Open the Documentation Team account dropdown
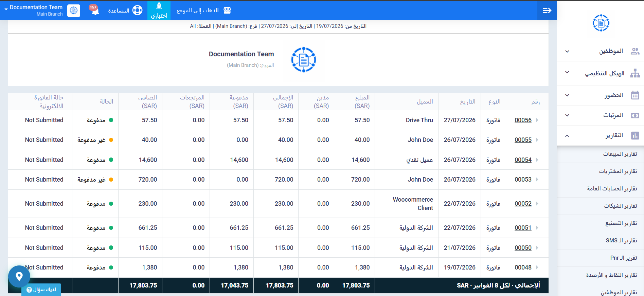The height and width of the screenshot is (296, 644). pos(33,10)
